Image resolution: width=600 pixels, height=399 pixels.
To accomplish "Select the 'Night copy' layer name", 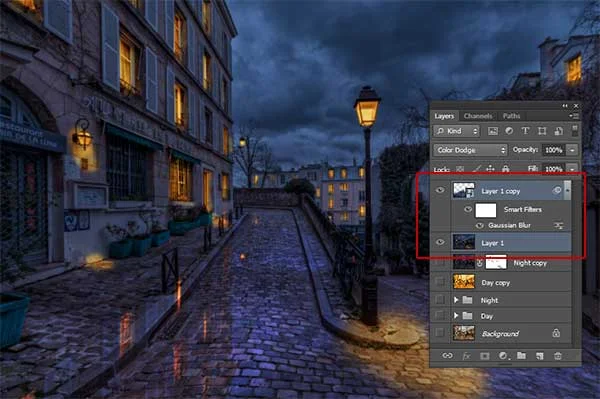I will click(530, 263).
